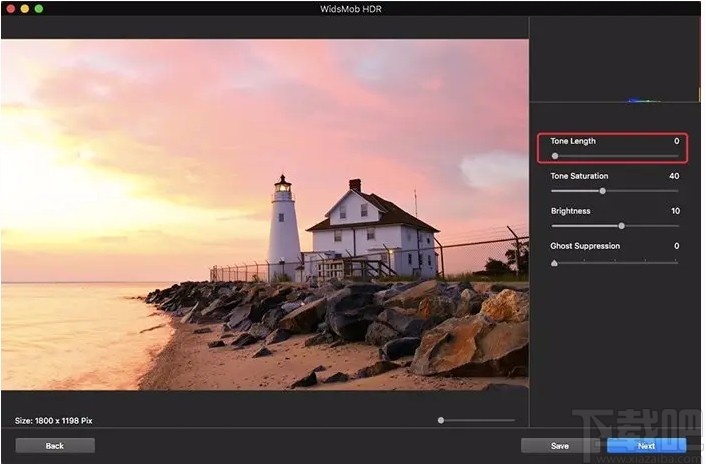706x464 pixels.
Task: Click the Tone Length slider handle
Action: (x=555, y=156)
